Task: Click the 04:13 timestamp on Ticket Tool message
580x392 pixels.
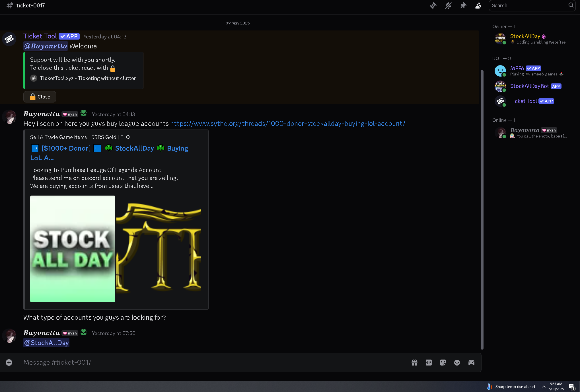Action: click(105, 37)
